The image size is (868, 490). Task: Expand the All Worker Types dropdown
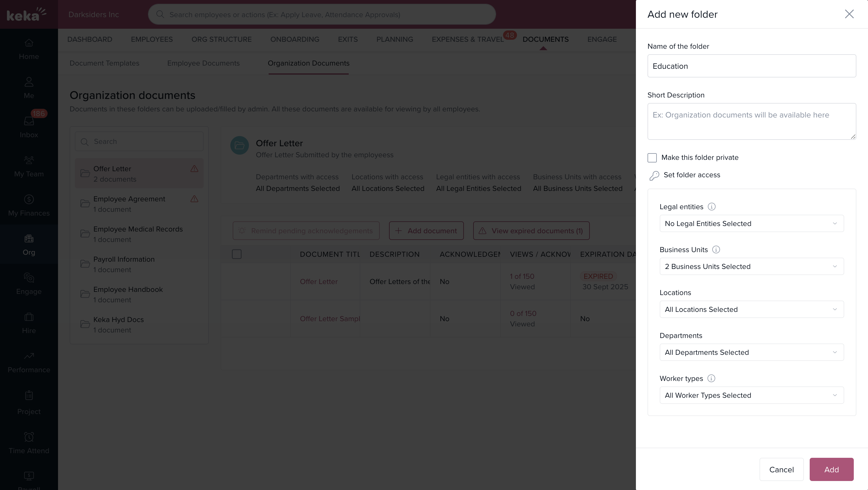(751, 395)
